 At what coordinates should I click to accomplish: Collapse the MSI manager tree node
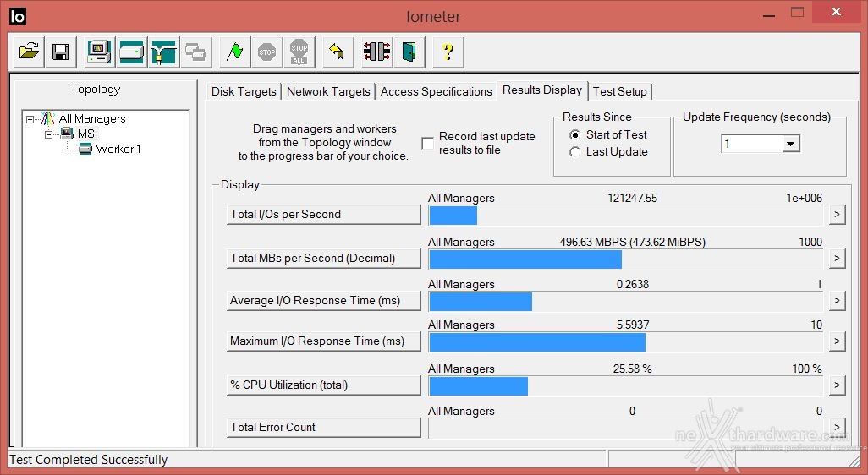coord(49,134)
